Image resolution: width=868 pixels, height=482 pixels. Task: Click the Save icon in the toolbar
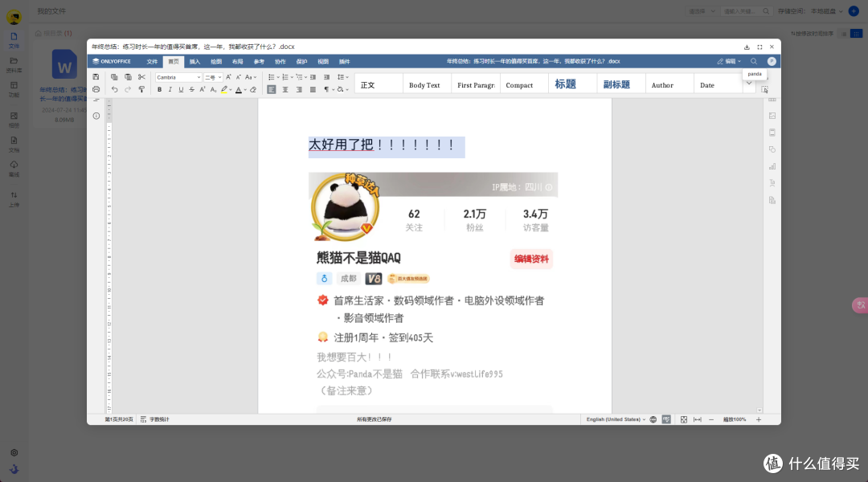coord(96,76)
